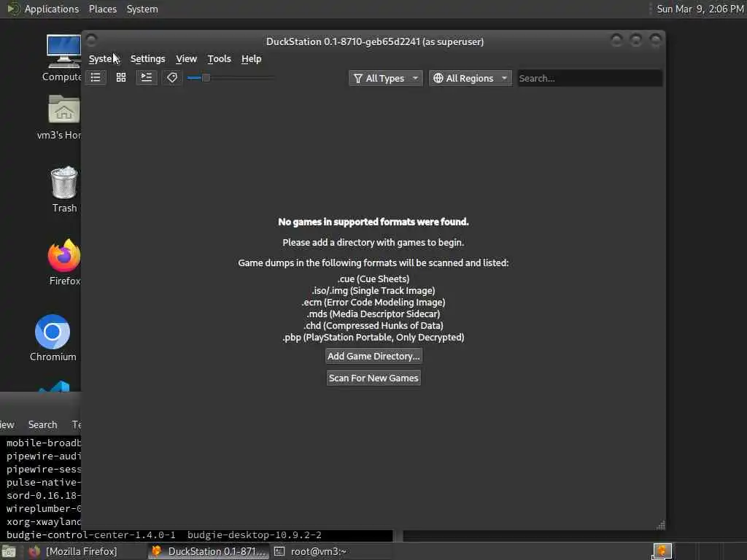Screen dimensions: 747x560
Task: Click the DuckStation resize grip corner
Action: pyautogui.click(x=661, y=525)
